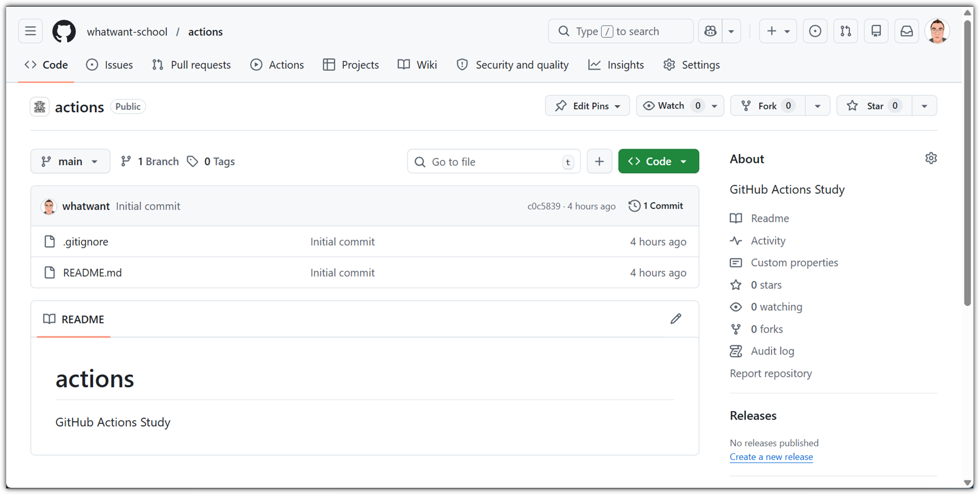980x495 pixels.
Task: Click the pencil icon to edit README
Action: coord(676,319)
